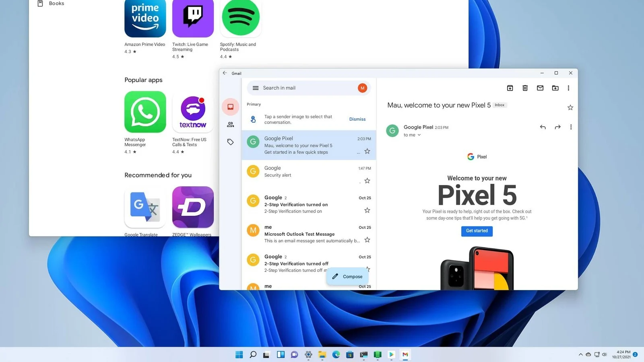Screen dimensions: 644x362
Task: Focus the Search in mail field
Action: (x=309, y=88)
